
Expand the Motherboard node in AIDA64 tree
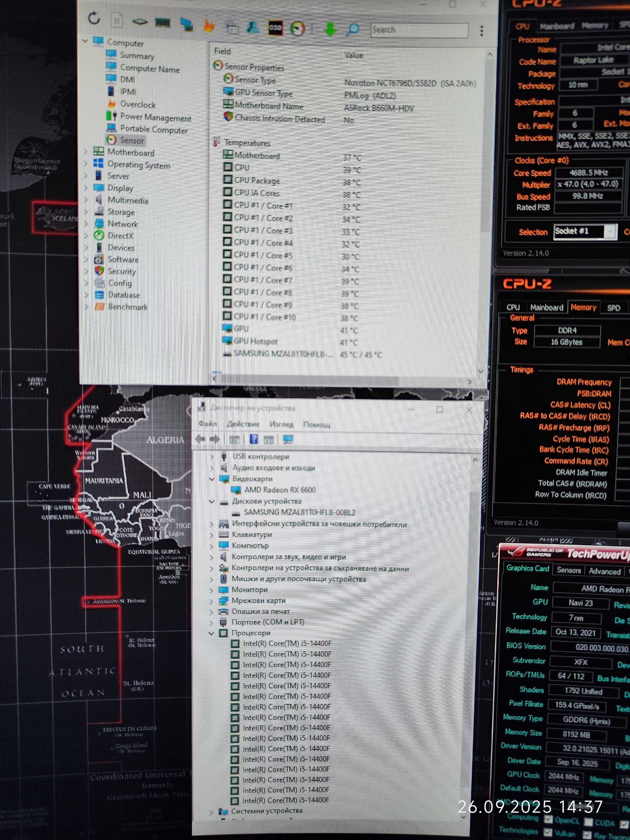(x=85, y=151)
